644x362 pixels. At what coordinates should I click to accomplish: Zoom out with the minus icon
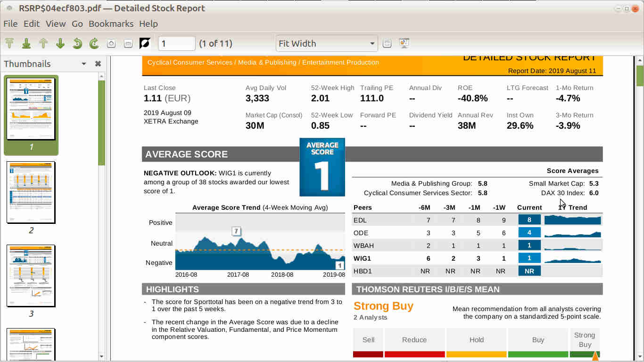(128, 43)
